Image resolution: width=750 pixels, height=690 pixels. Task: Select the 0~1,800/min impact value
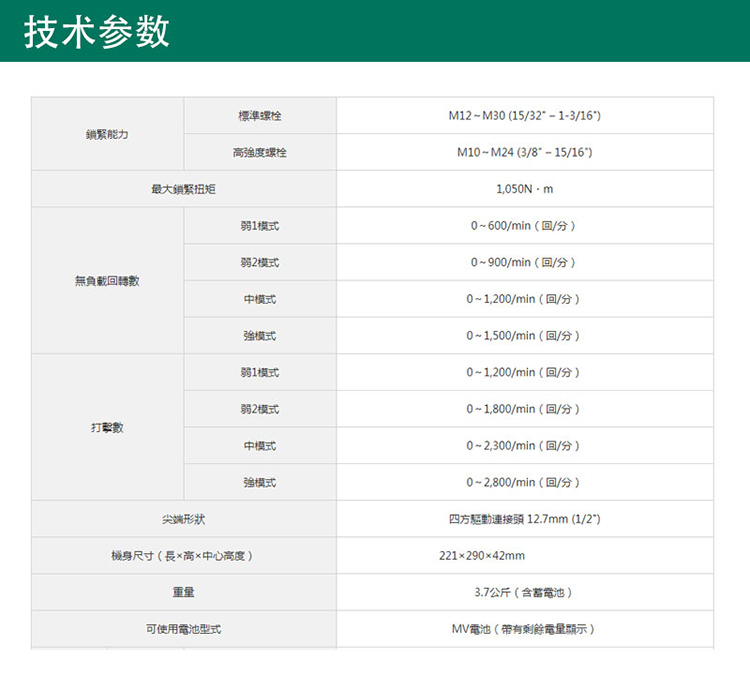pyautogui.click(x=524, y=409)
